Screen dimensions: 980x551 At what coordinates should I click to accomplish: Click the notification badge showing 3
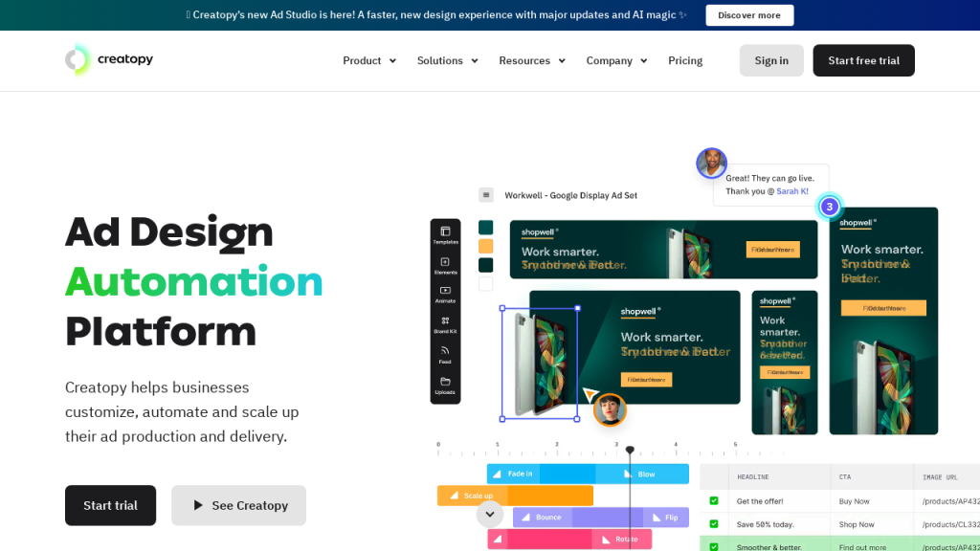[x=830, y=207]
